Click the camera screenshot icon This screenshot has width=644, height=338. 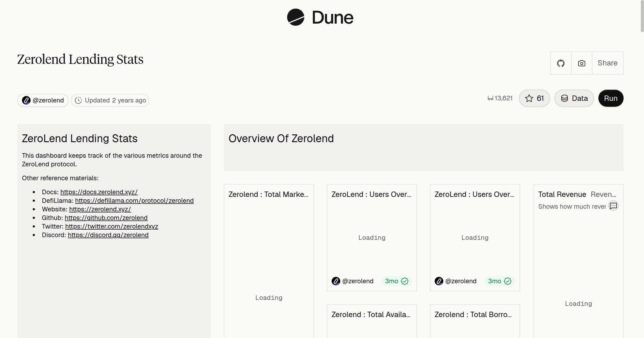(x=582, y=63)
